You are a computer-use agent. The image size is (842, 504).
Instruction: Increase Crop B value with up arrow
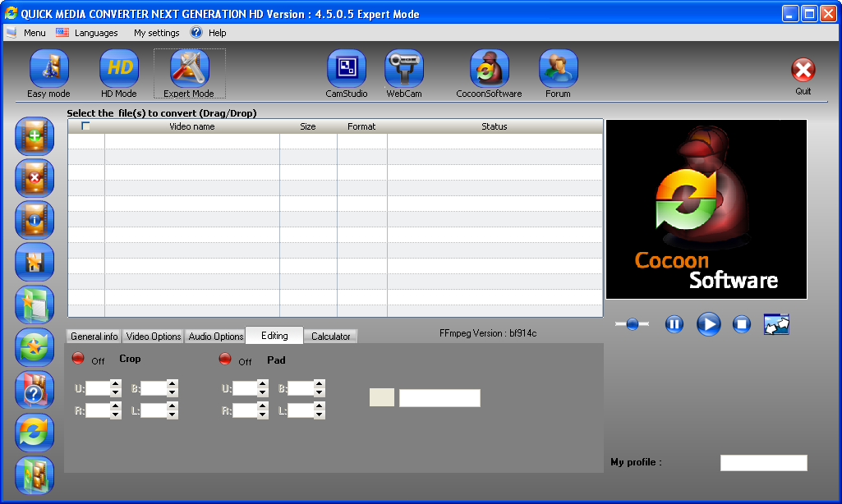[x=172, y=384]
